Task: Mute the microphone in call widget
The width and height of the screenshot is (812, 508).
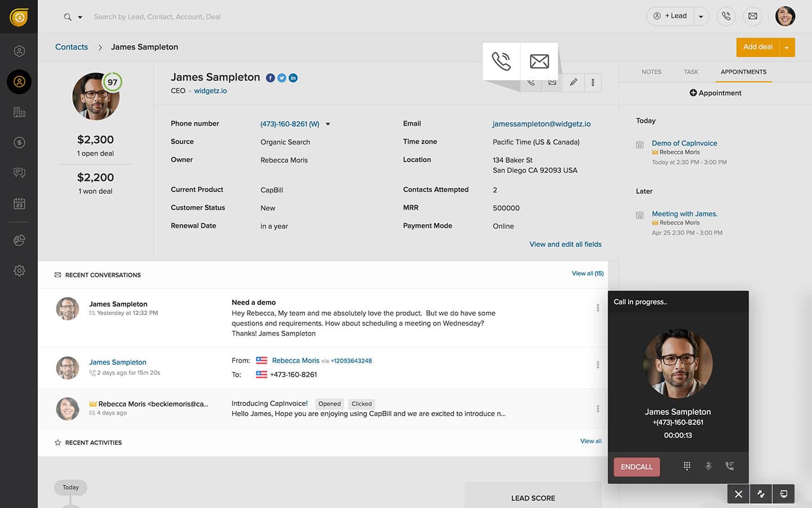Action: click(709, 466)
